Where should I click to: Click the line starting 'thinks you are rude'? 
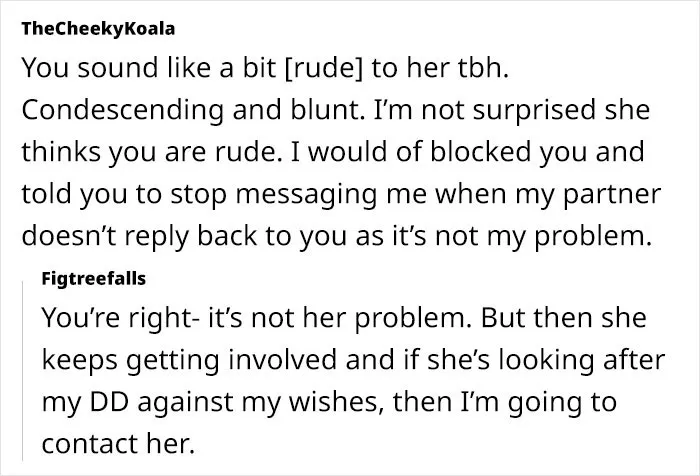click(x=333, y=152)
